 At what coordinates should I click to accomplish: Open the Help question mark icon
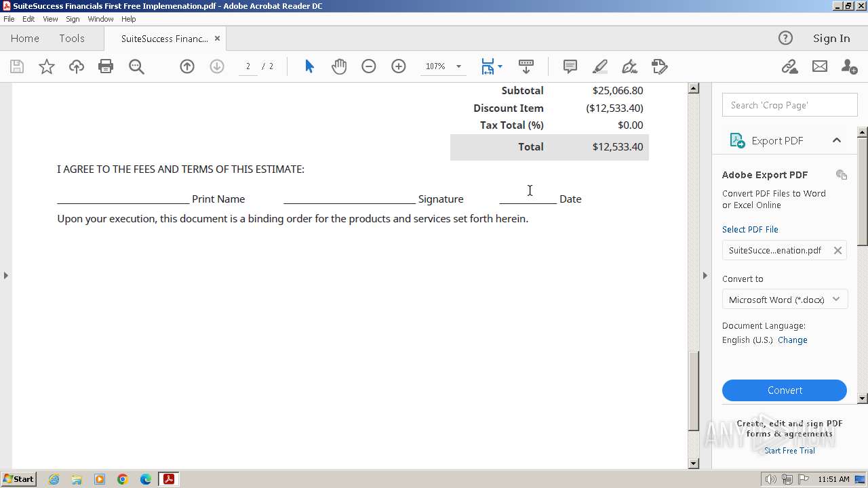(785, 38)
